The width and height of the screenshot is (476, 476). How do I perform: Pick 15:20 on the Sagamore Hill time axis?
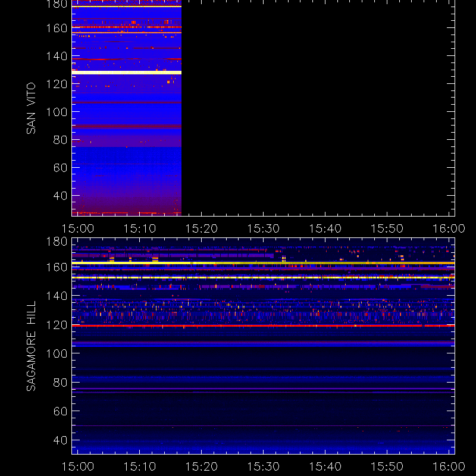(202, 466)
